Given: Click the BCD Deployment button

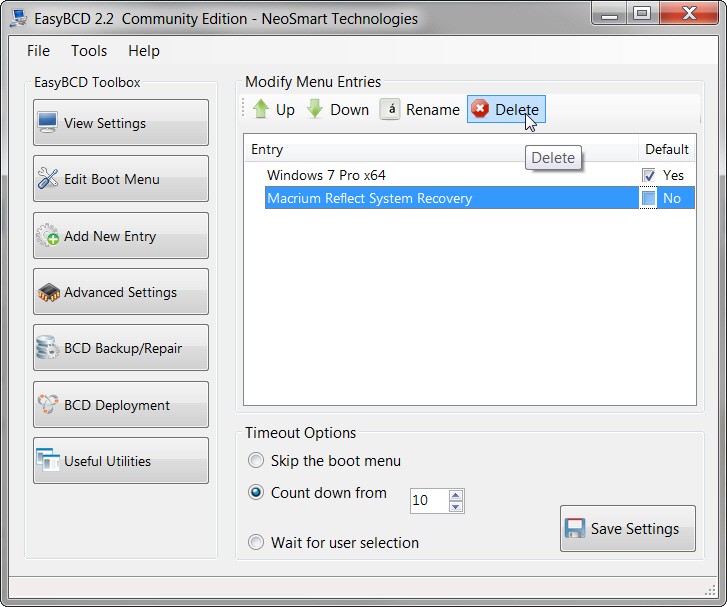Looking at the screenshot, I should pos(121,405).
